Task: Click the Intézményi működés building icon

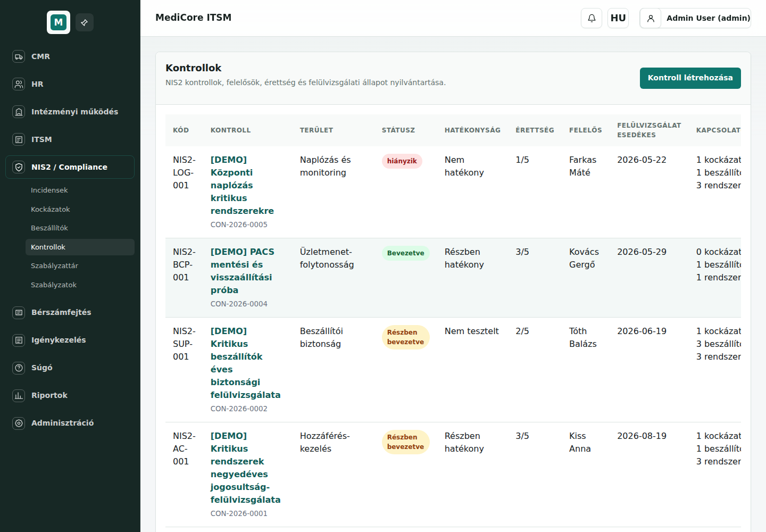Action: pyautogui.click(x=19, y=112)
